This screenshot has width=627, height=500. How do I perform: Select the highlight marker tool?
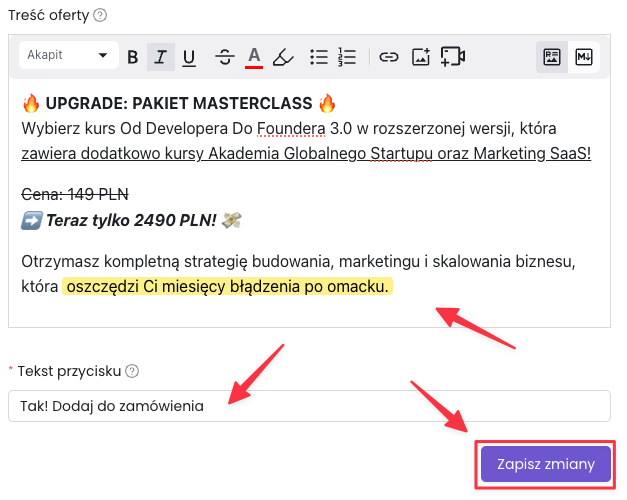[283, 57]
